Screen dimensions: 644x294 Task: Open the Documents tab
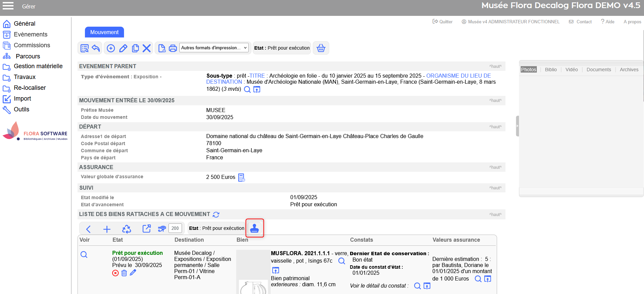click(x=599, y=70)
